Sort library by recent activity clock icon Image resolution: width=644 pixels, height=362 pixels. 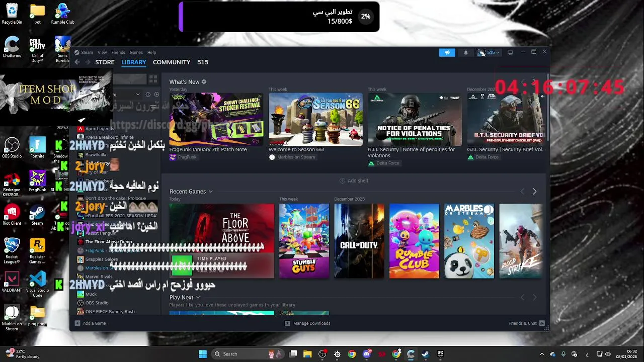click(148, 94)
